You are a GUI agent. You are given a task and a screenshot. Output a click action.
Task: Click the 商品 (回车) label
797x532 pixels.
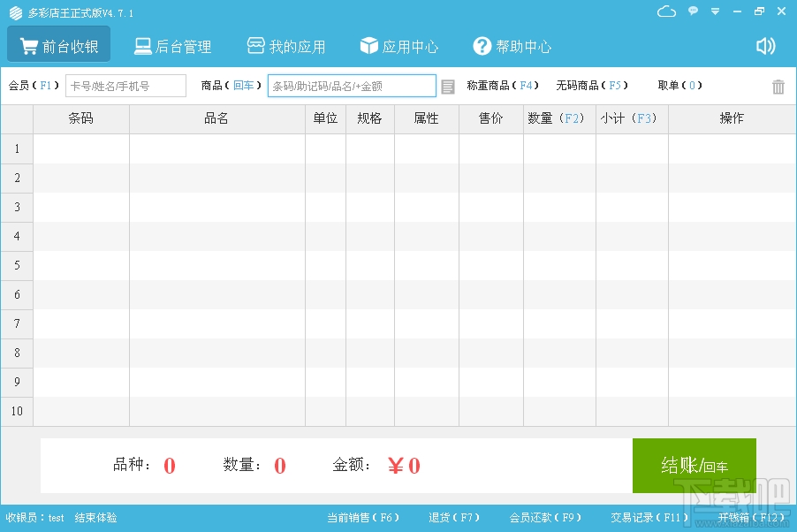232,86
